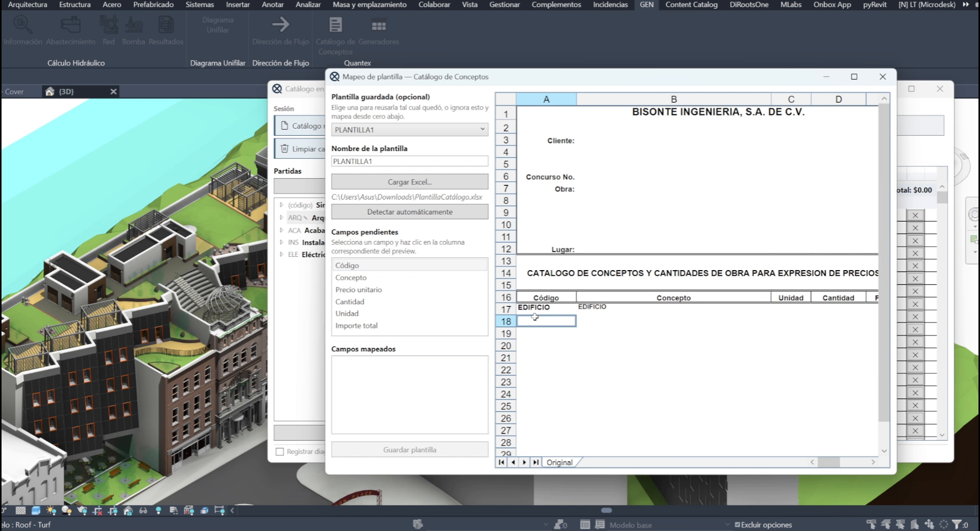Click the Cargar Excel button
Viewport: 980px width, 531px height.
[x=409, y=182]
